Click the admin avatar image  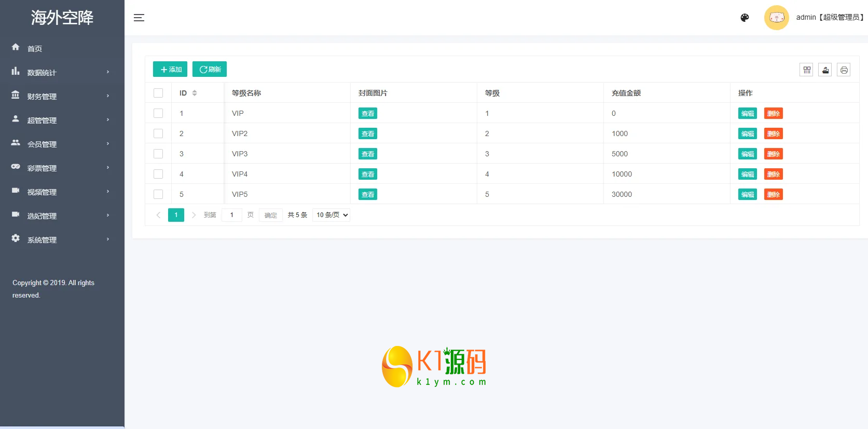[x=776, y=18]
